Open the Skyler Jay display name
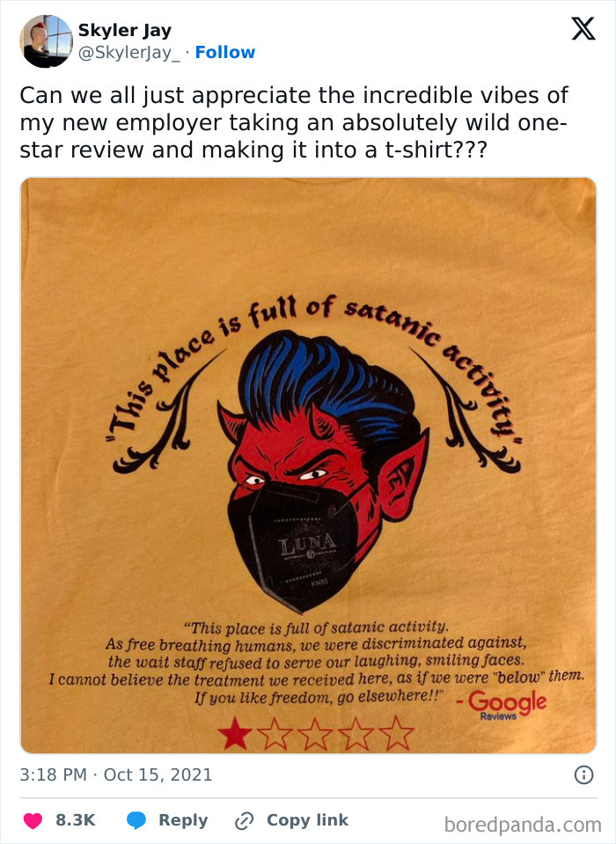This screenshot has width=616, height=844. (125, 31)
